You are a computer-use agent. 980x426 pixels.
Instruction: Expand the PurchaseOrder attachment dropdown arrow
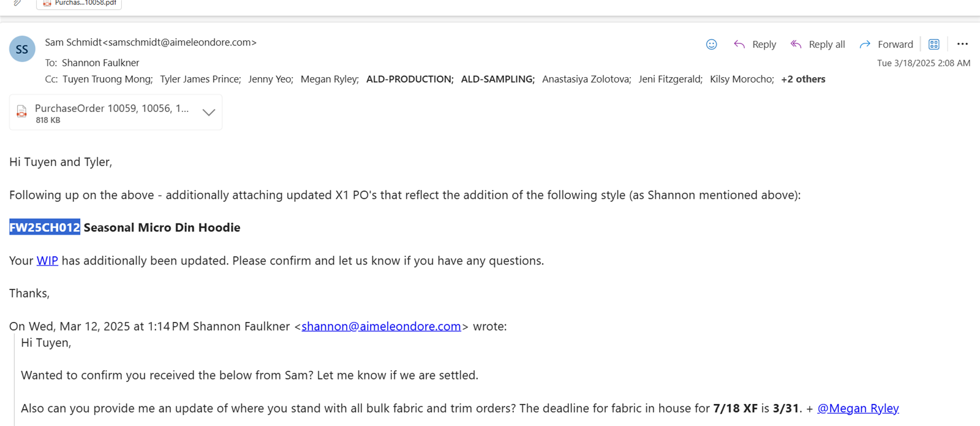(209, 112)
